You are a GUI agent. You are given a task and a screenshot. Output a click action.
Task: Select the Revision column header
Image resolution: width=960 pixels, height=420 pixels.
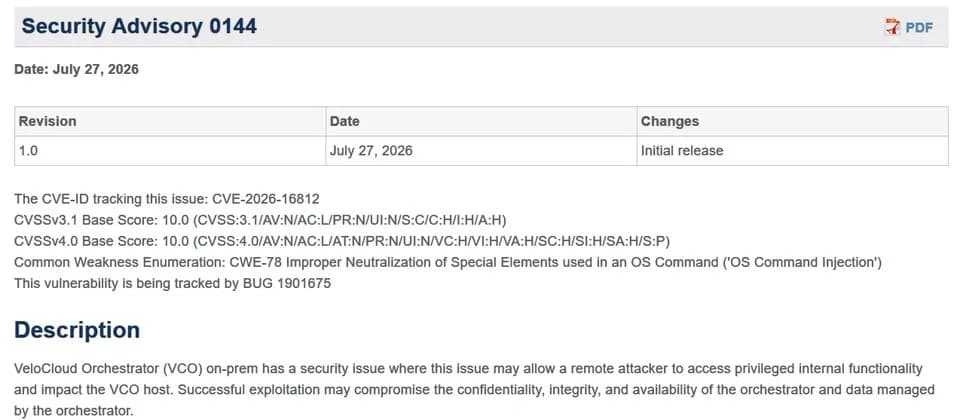[170, 121]
